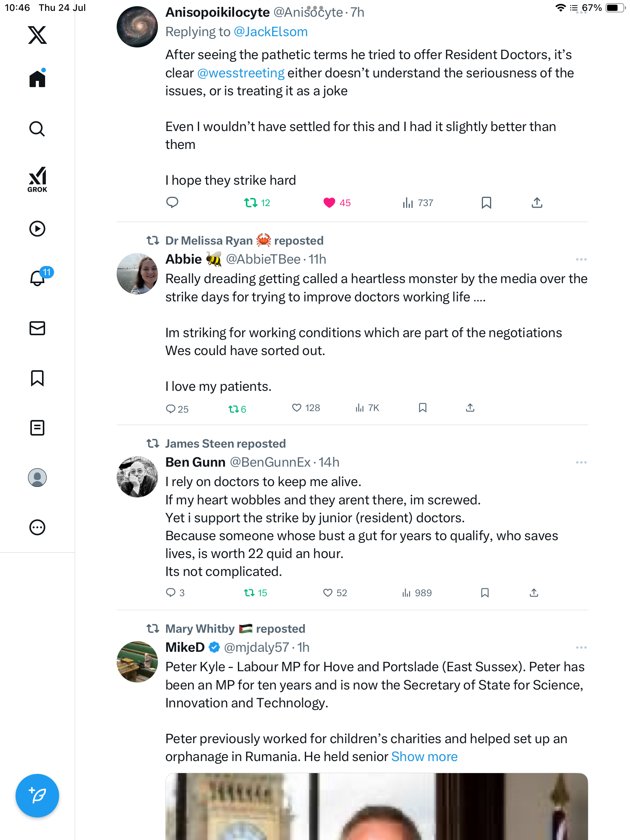Go to the Home feed icon
Screen dimensions: 630x840
tap(37, 78)
